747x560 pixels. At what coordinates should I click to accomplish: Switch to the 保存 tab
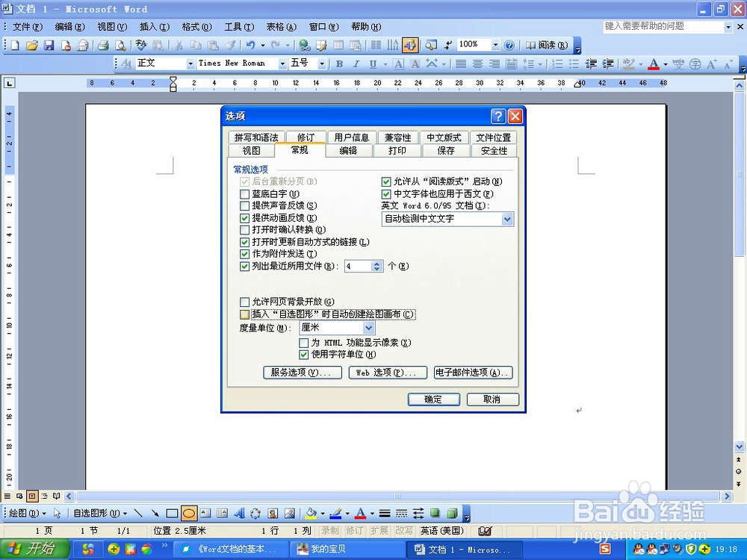(x=446, y=151)
